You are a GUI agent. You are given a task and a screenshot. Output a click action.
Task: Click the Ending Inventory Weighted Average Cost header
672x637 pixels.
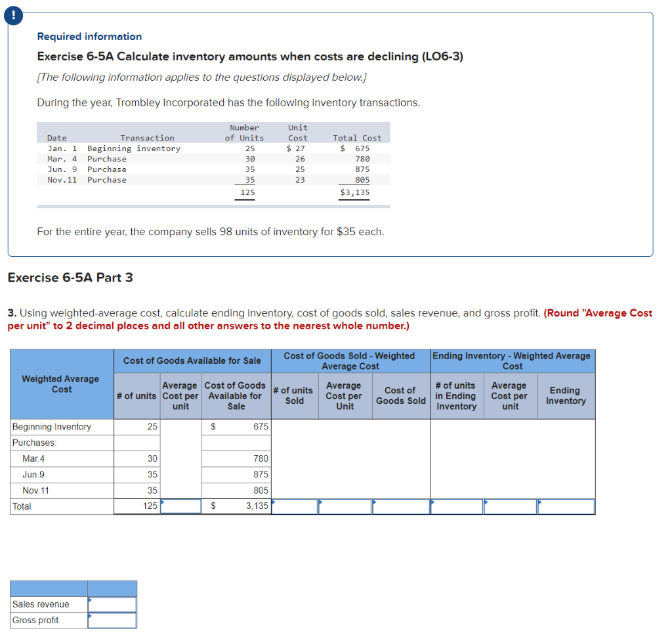click(513, 361)
